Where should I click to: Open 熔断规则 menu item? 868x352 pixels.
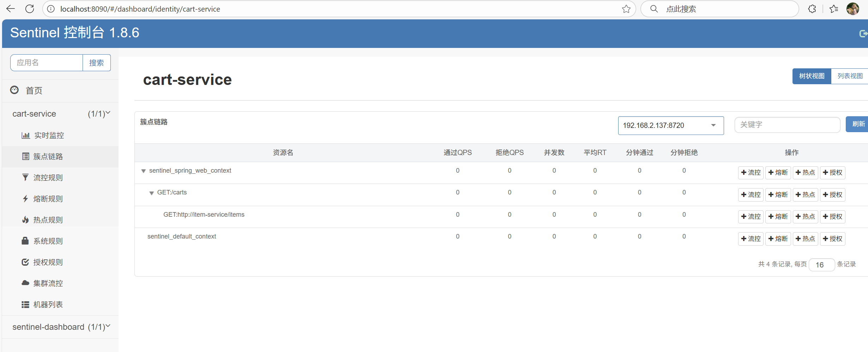[48, 199]
